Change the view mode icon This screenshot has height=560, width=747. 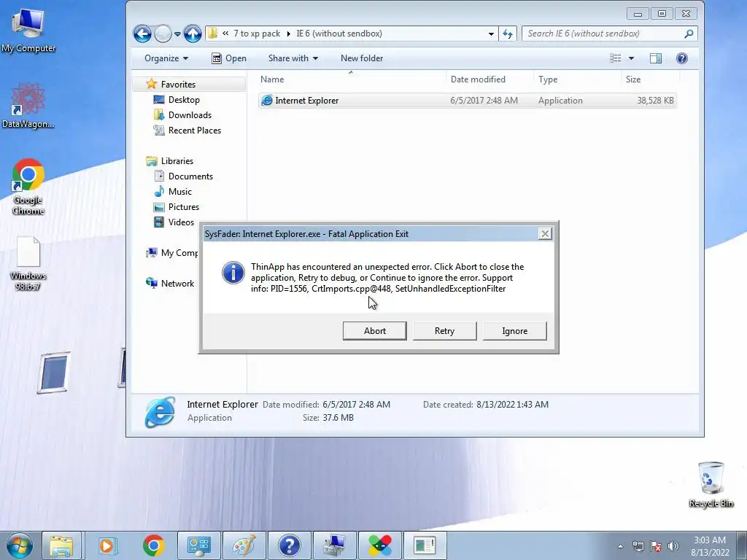(616, 58)
